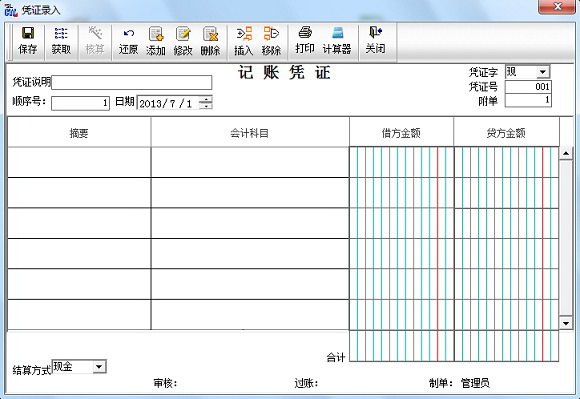Click the 删除 (Delete) toolbar icon
This screenshot has height=399, width=580.
pos(210,41)
